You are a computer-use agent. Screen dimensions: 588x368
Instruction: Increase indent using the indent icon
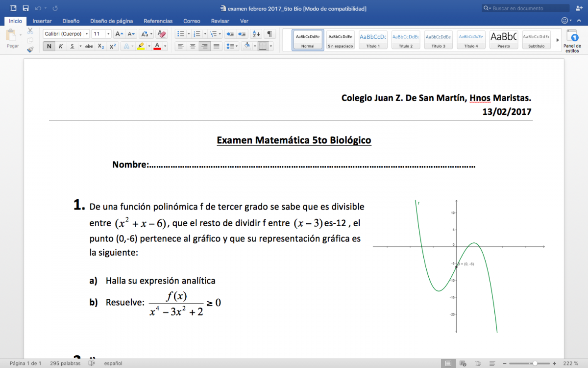[242, 34]
